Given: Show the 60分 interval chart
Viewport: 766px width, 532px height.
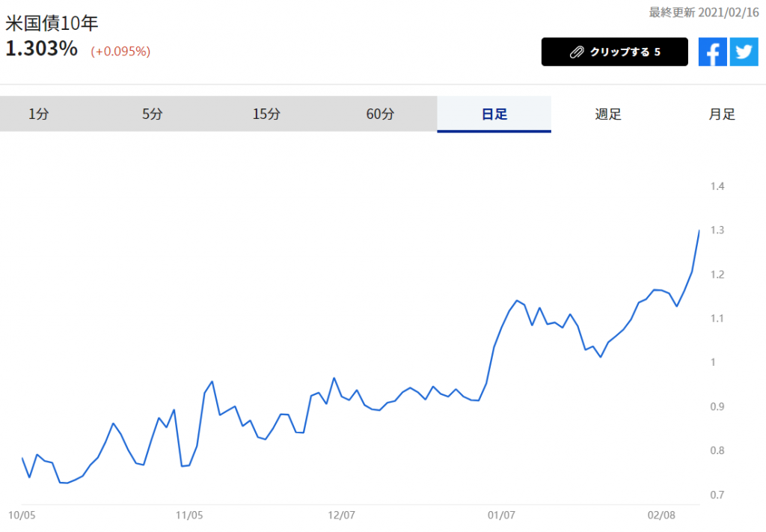Looking at the screenshot, I should click(380, 114).
